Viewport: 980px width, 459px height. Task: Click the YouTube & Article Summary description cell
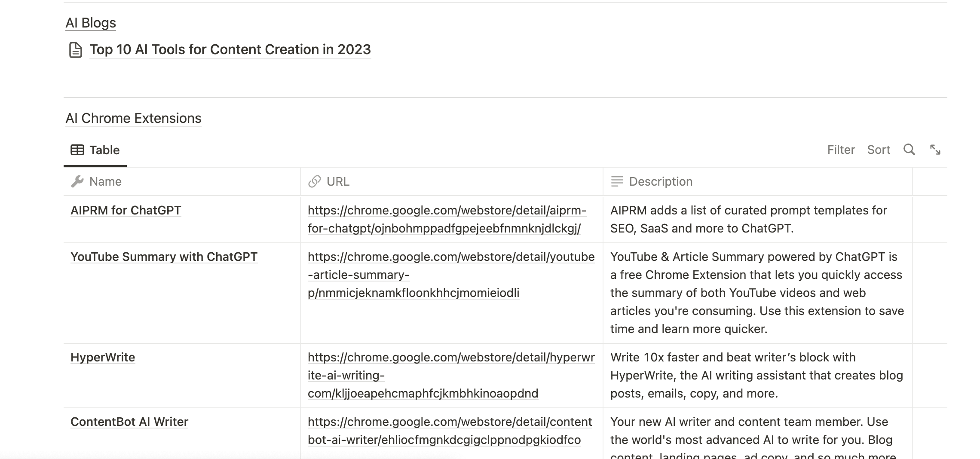coord(757,293)
